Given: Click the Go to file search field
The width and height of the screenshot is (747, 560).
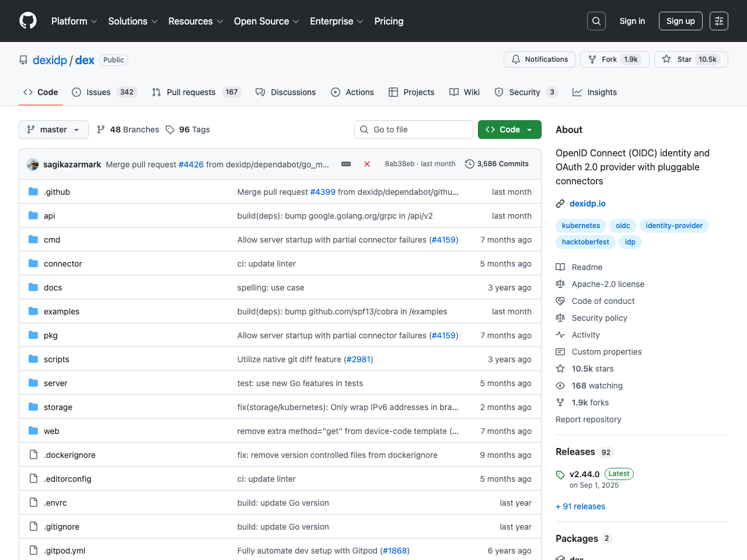Looking at the screenshot, I should pyautogui.click(x=414, y=129).
